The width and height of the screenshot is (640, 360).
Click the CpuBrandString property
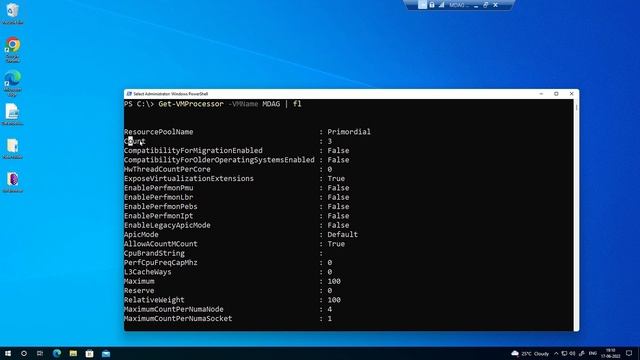click(x=154, y=253)
